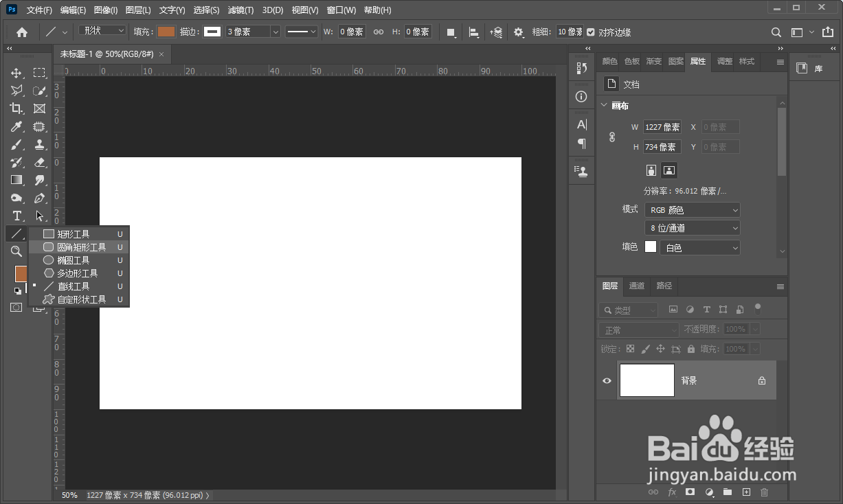Click the Home icon in options bar
Image resolution: width=843 pixels, height=504 pixels.
[x=22, y=32]
